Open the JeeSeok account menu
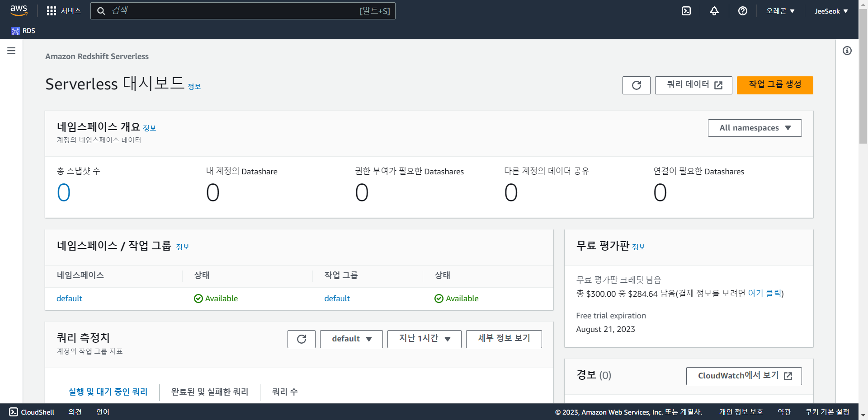Screen dimensions: 868x420 point(831,11)
